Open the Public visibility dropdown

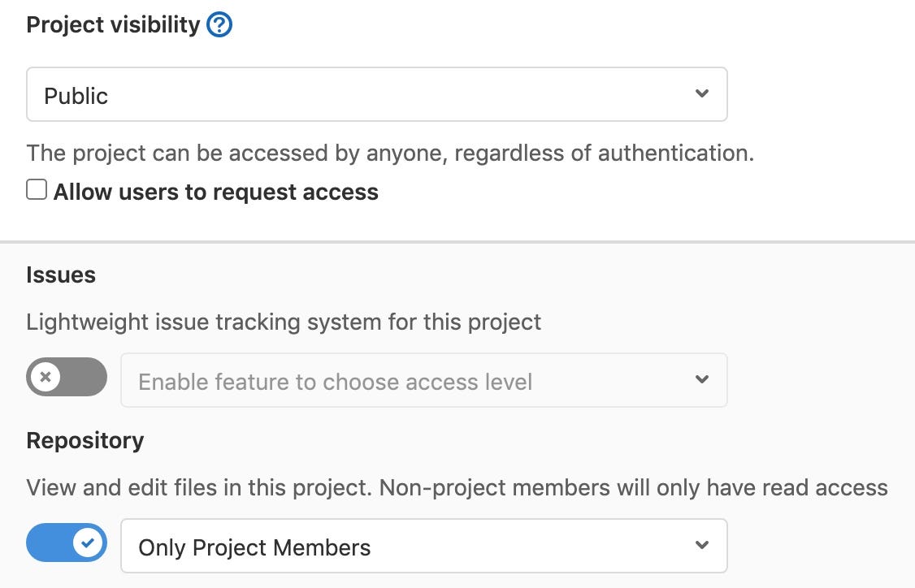click(377, 94)
